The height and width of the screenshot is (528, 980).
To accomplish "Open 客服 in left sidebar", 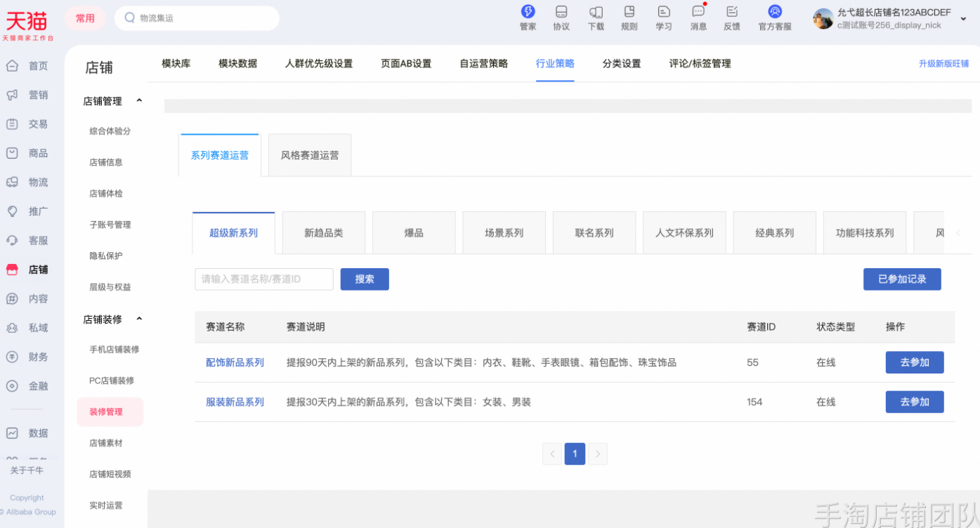I will 27,241.
